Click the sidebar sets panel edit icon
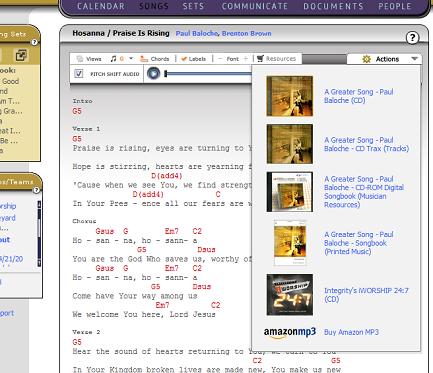The height and width of the screenshot is (373, 433). point(21,55)
